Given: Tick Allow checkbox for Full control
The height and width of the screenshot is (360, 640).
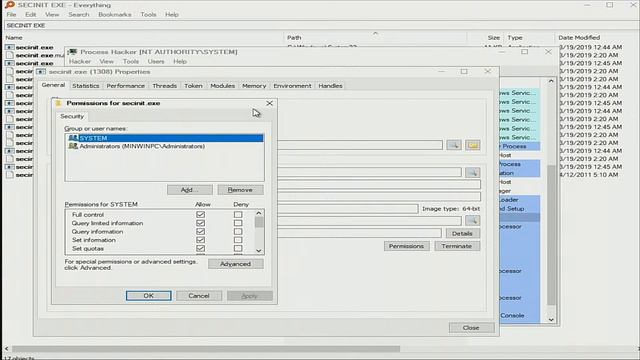Looking at the screenshot, I should click(x=200, y=215).
